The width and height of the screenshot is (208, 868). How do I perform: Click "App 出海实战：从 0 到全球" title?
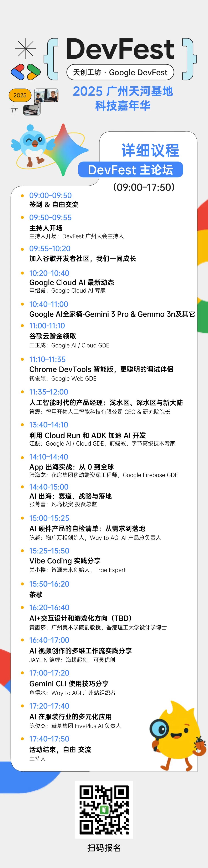pyautogui.click(x=72, y=467)
